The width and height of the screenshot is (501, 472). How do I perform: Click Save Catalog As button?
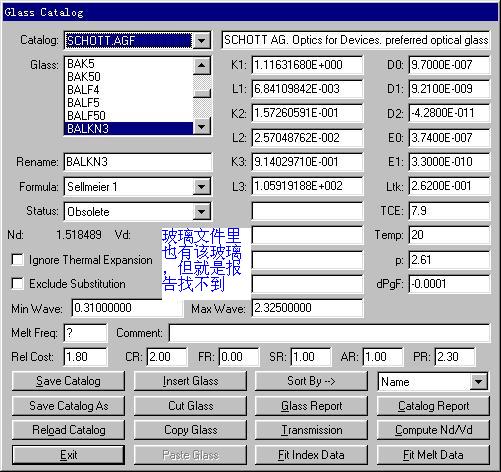[x=68, y=406]
